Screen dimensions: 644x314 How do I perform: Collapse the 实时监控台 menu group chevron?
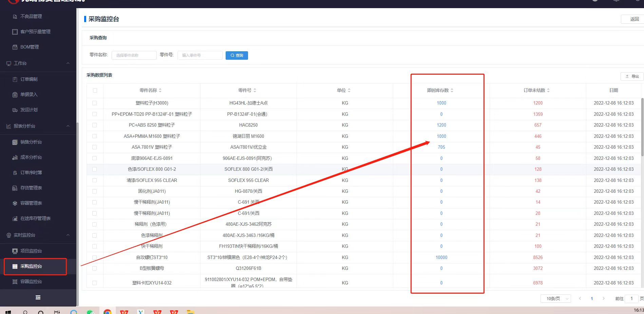click(x=68, y=235)
